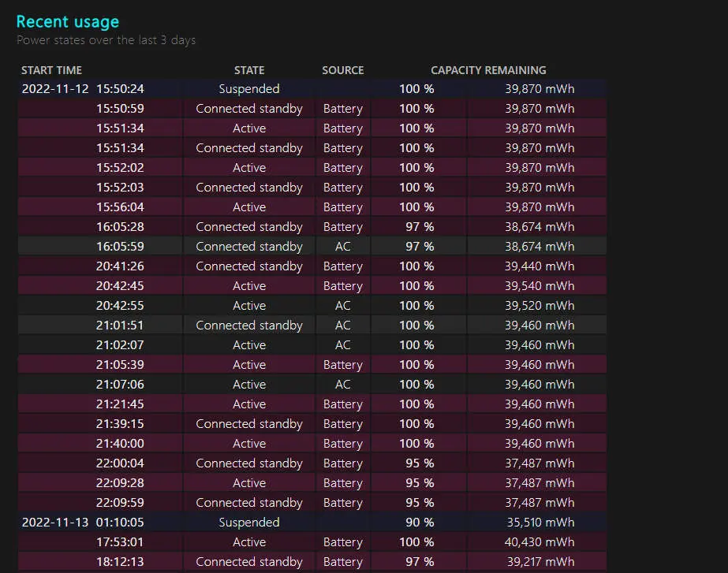
Task: Click 37,487 mWh in the 22:09:28 row
Action: point(539,483)
